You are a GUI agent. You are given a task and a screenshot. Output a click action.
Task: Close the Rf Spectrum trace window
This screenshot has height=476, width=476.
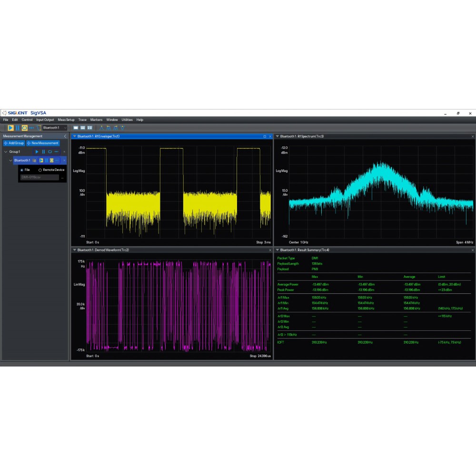(x=473, y=137)
